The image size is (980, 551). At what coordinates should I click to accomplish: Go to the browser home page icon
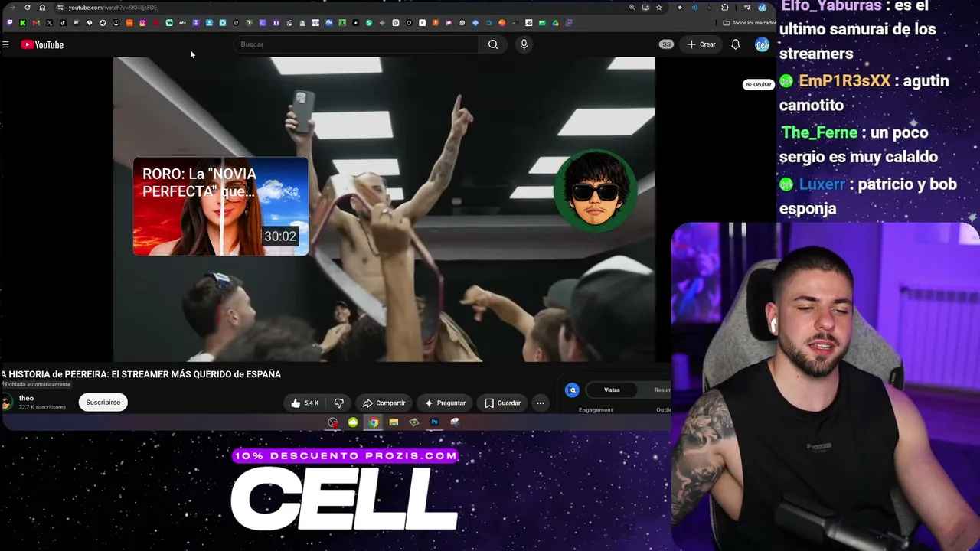tap(42, 8)
